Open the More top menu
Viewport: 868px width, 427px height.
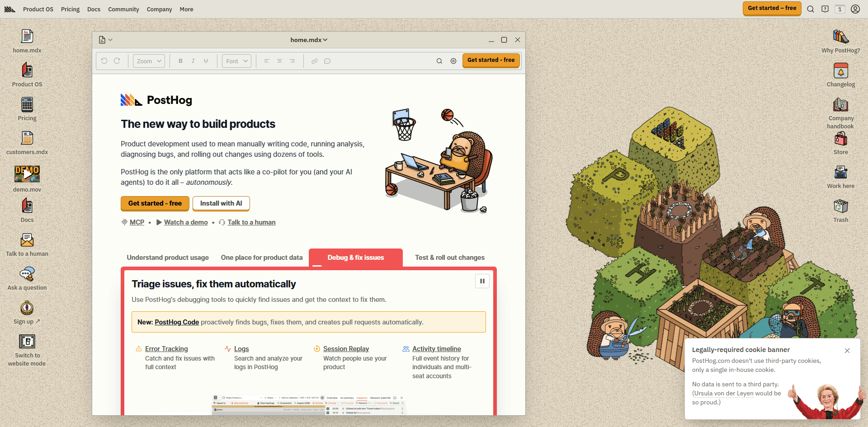pos(186,9)
